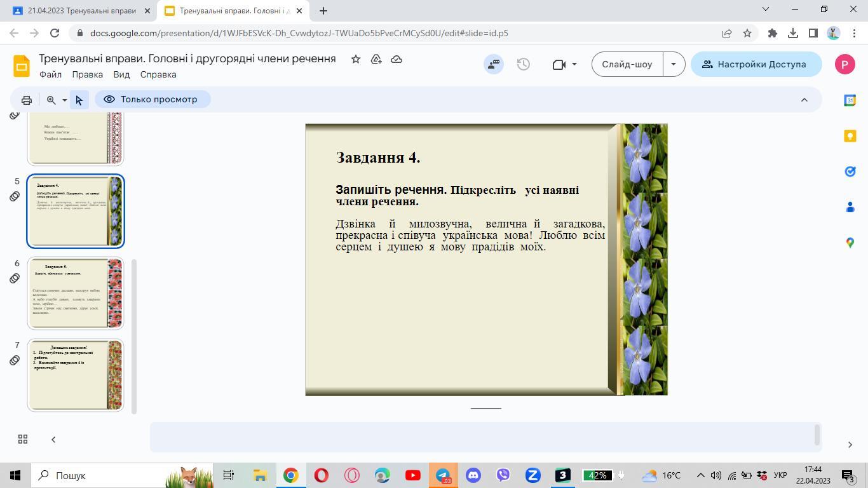
Task: Expand the zoom level dropdown
Action: (64, 100)
